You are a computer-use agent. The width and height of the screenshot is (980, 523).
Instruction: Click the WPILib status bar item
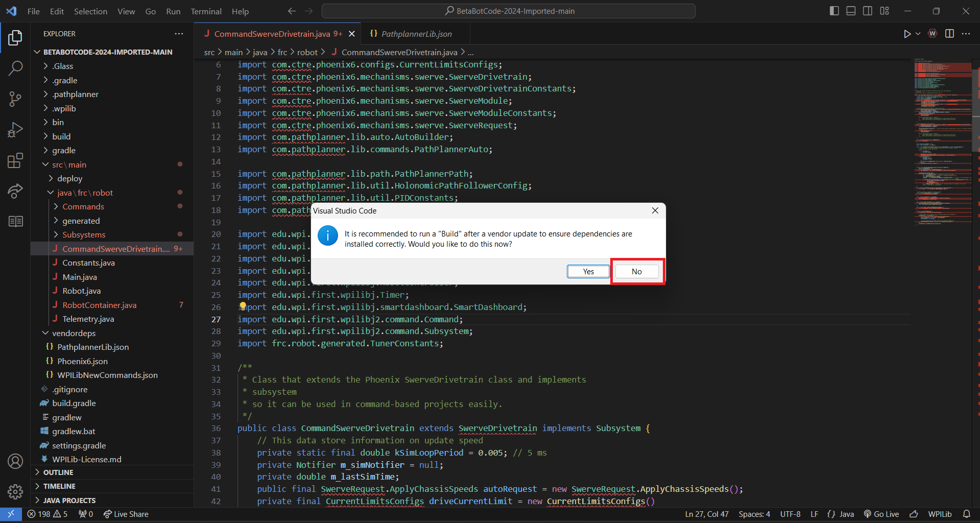pos(940,514)
